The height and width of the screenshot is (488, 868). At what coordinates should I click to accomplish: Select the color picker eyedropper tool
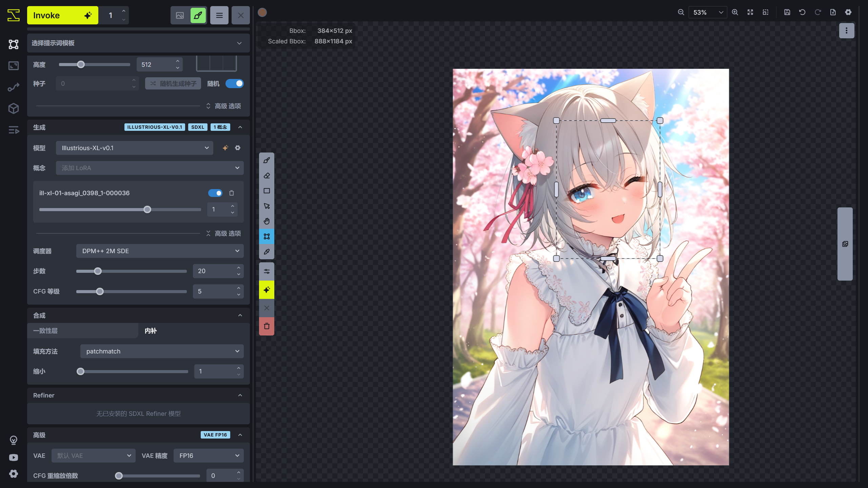point(267,252)
